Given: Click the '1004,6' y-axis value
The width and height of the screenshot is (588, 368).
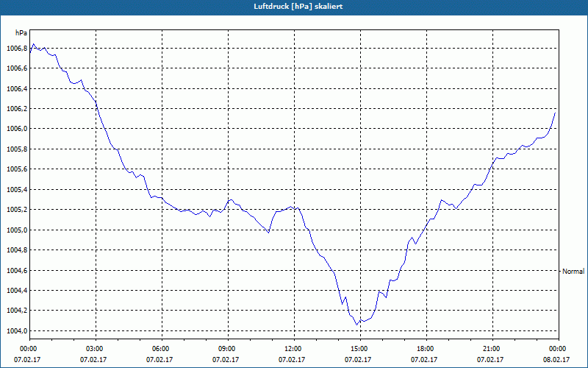Looking at the screenshot, I should (x=17, y=270).
